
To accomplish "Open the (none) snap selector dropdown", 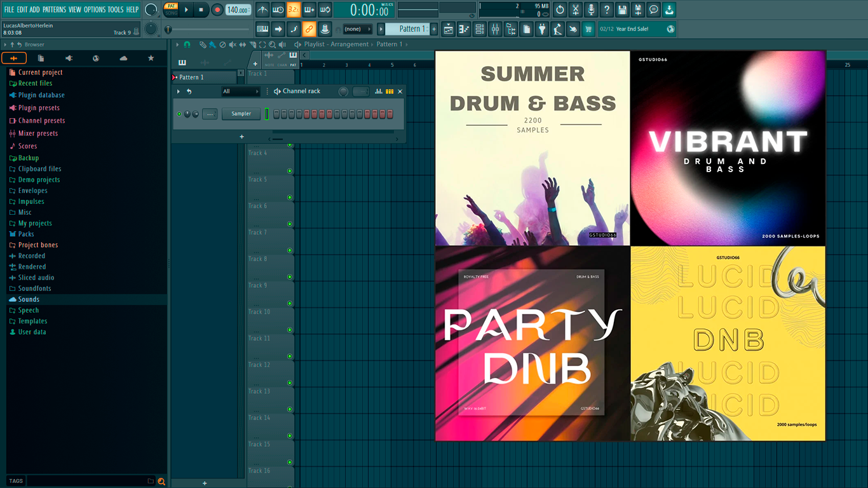I will tap(357, 29).
